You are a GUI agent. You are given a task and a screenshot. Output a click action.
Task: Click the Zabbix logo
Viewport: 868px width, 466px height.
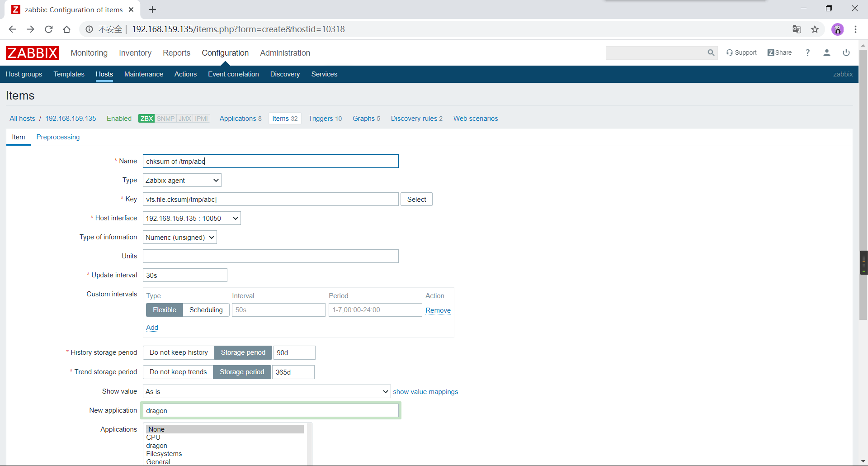[x=33, y=53]
